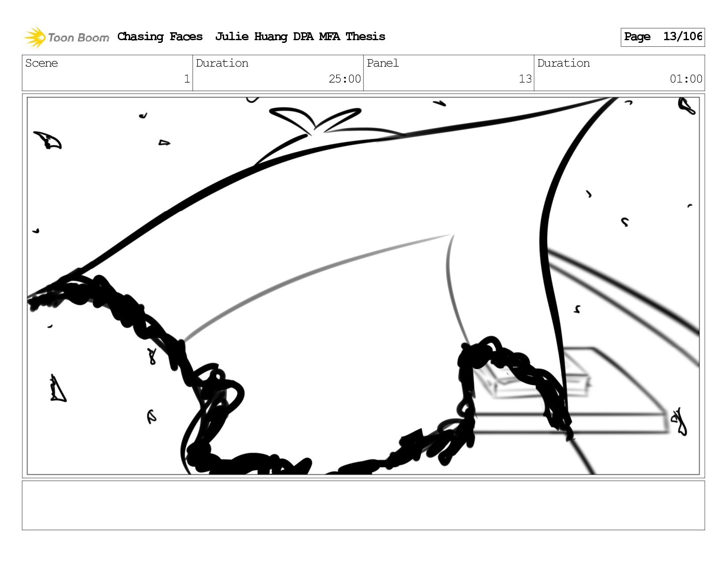
Task: Click the 'Scene' header label
Action: pyautogui.click(x=41, y=63)
